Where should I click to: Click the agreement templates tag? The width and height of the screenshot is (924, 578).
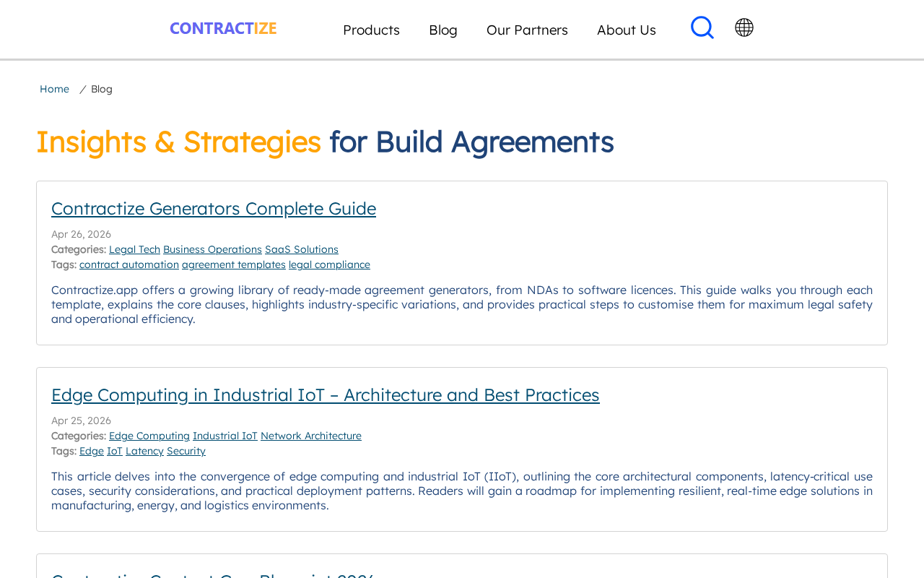pos(234,264)
